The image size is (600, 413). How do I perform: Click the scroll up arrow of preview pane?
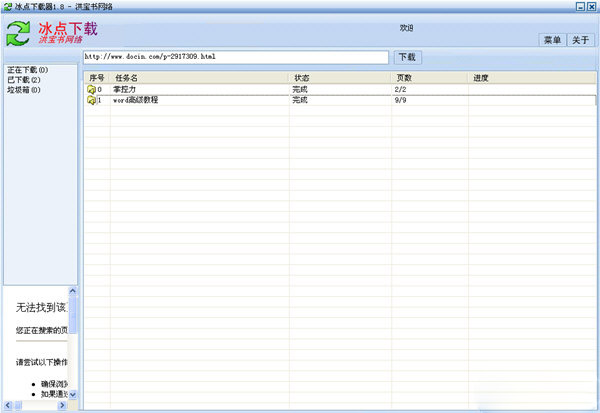click(73, 291)
